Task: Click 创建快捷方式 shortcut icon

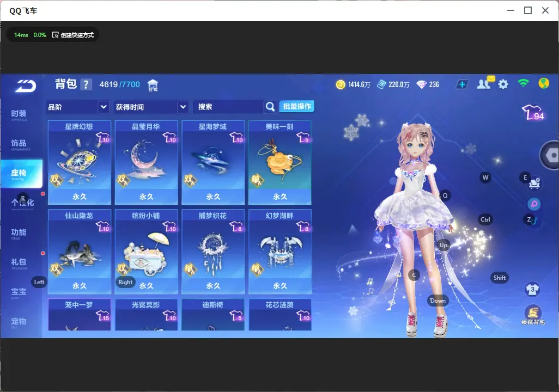Action: pyautogui.click(x=55, y=34)
